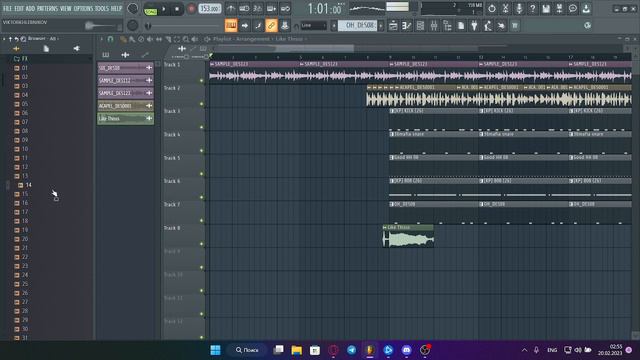Open Telegram from the Windows taskbar

(351, 350)
